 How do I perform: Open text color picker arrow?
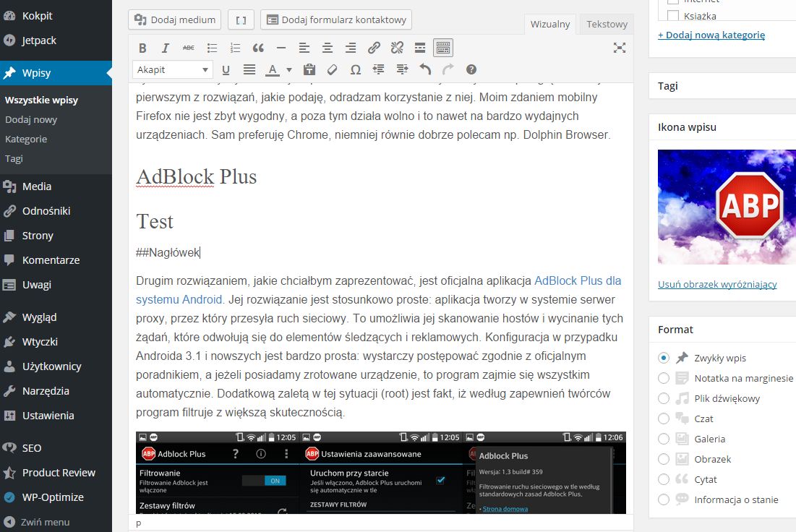pyautogui.click(x=289, y=69)
